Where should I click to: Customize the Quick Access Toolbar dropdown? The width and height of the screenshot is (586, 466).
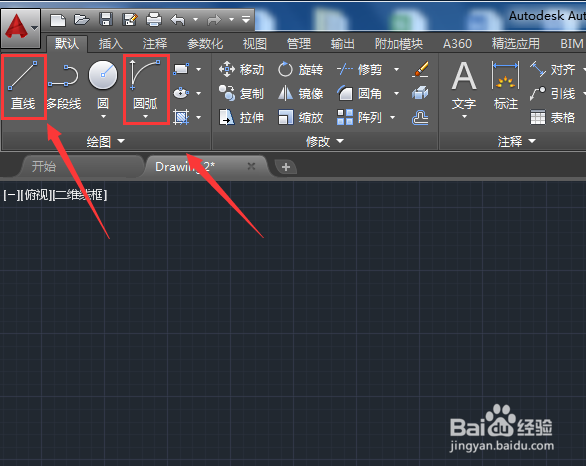tap(246, 19)
